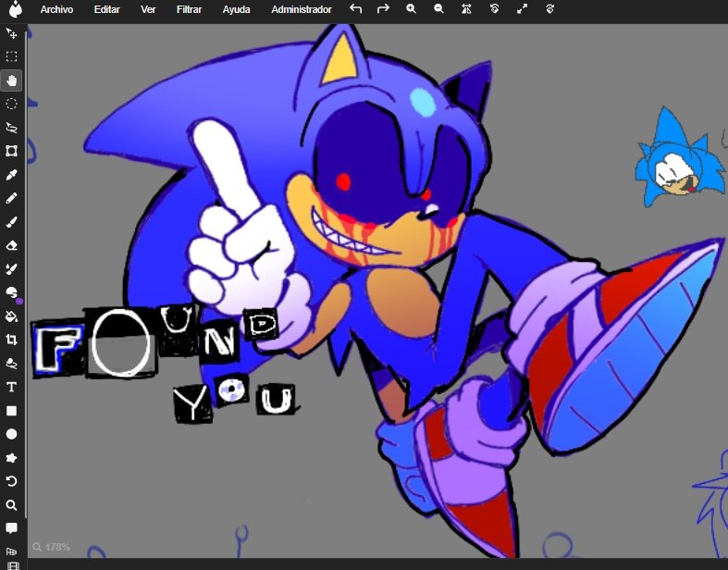
Task: Select the Text tool
Action: point(12,387)
